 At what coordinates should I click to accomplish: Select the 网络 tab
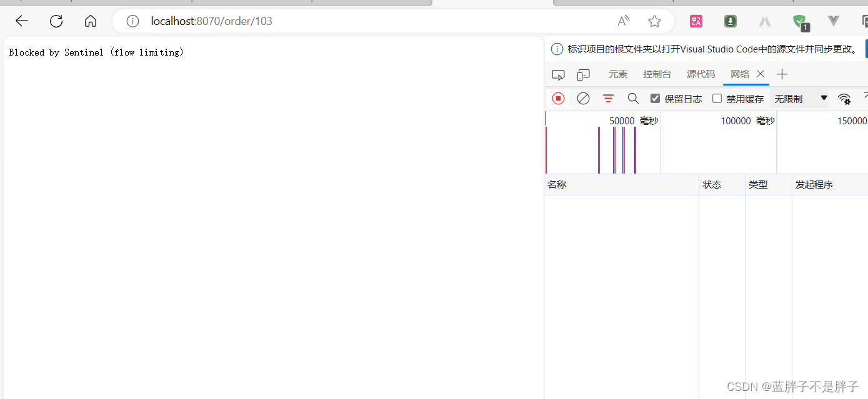coord(740,74)
